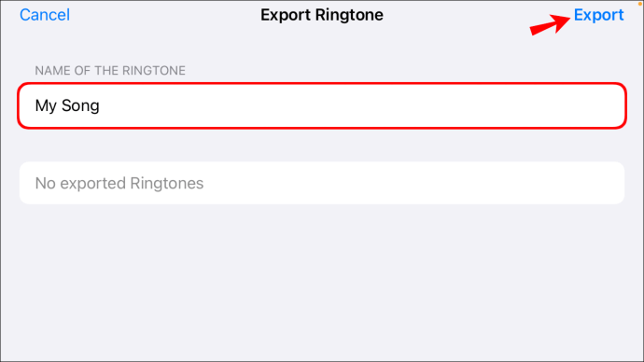
Task: Select the 'My Song' text
Action: [x=67, y=105]
